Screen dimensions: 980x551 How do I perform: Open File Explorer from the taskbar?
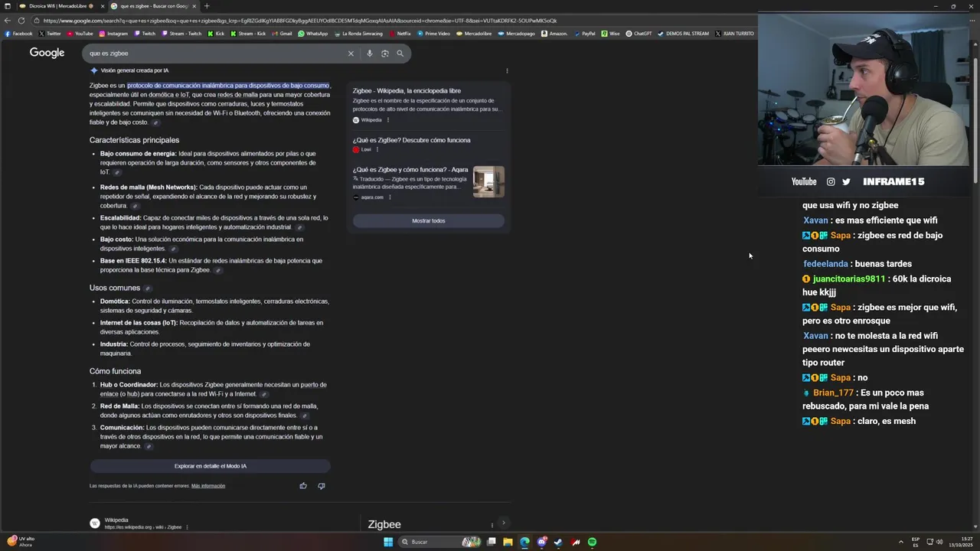(x=508, y=542)
